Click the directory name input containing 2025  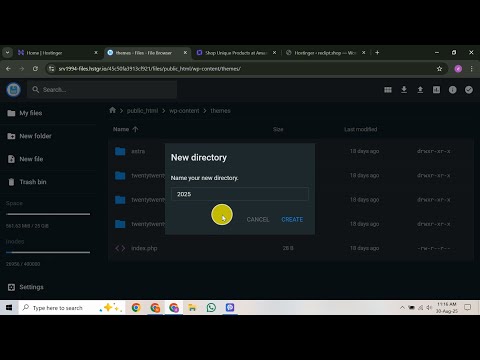pos(240,194)
